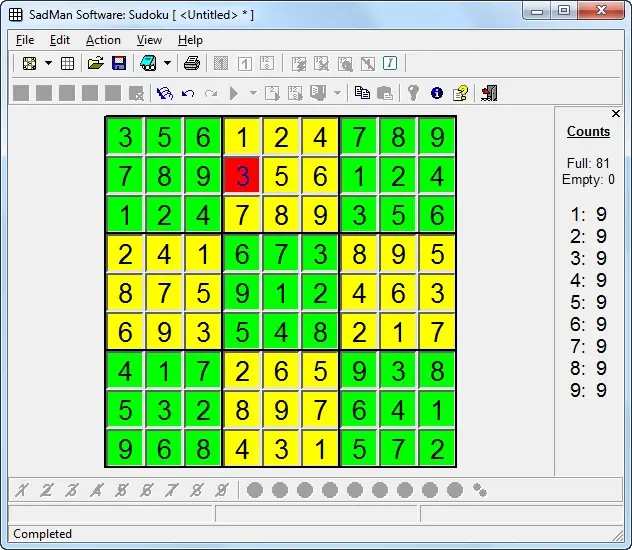Click the new puzzle generator icon
The width and height of the screenshot is (632, 550).
pyautogui.click(x=29, y=63)
